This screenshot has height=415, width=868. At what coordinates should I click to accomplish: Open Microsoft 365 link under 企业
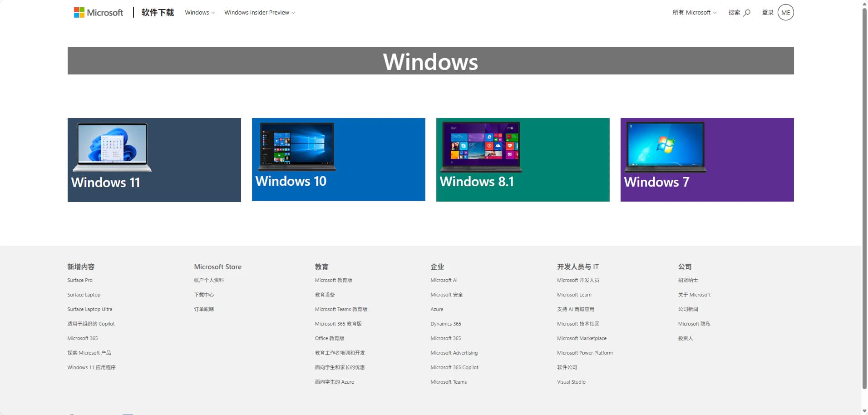click(x=446, y=338)
